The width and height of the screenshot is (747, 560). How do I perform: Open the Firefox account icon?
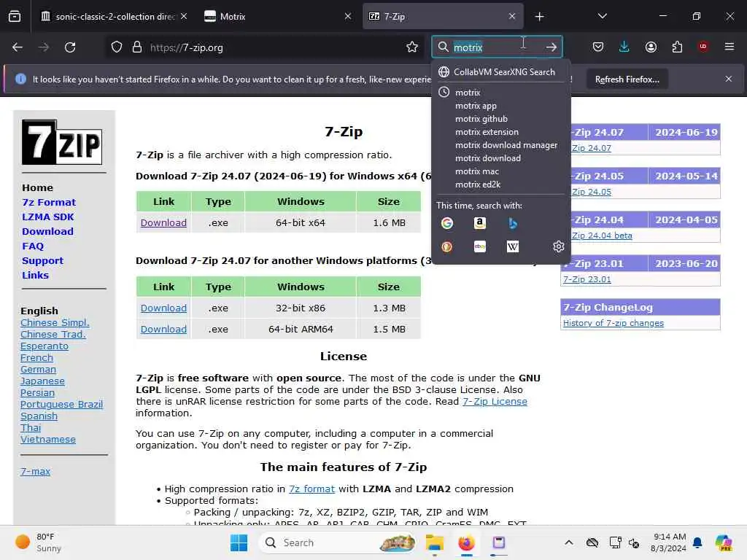click(651, 47)
